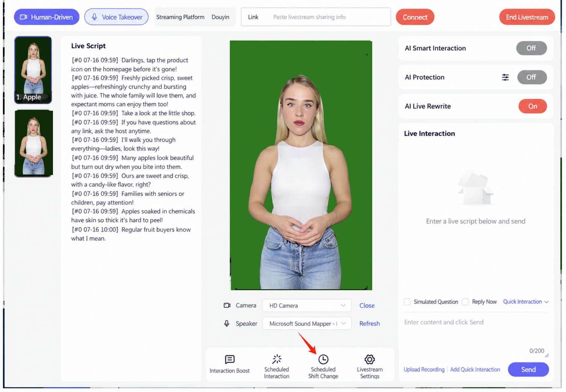
Task: Toggle AI Smart Interaction switch
Action: click(531, 48)
